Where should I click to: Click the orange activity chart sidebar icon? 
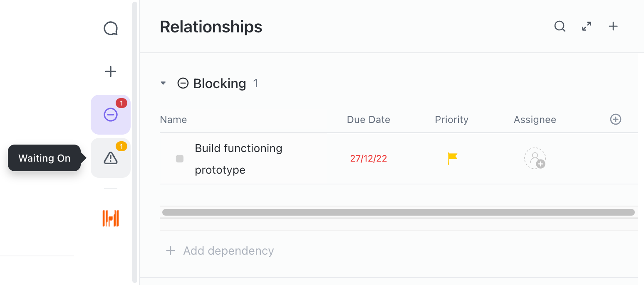pos(110,218)
